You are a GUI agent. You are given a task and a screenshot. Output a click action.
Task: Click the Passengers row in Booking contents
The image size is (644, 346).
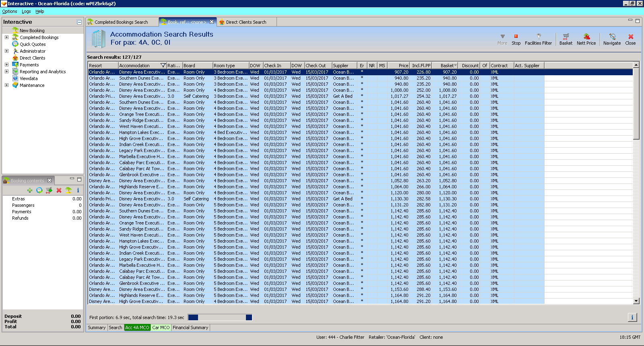click(43, 205)
